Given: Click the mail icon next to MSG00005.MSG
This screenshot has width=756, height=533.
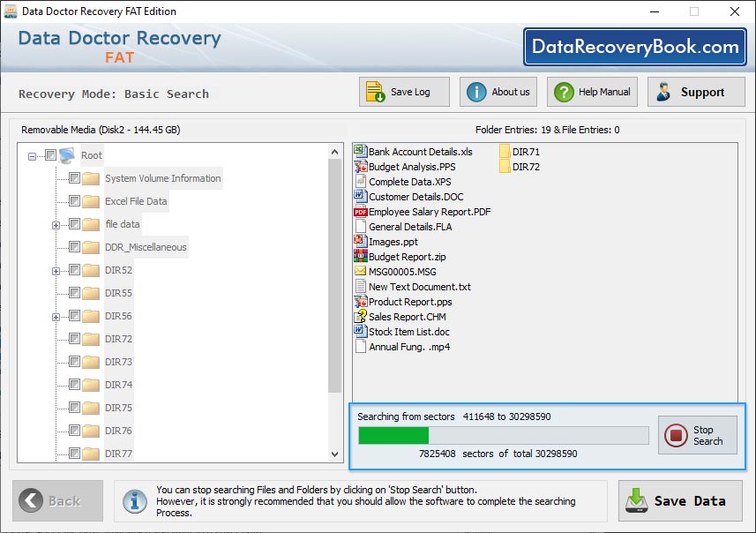Looking at the screenshot, I should tap(358, 271).
